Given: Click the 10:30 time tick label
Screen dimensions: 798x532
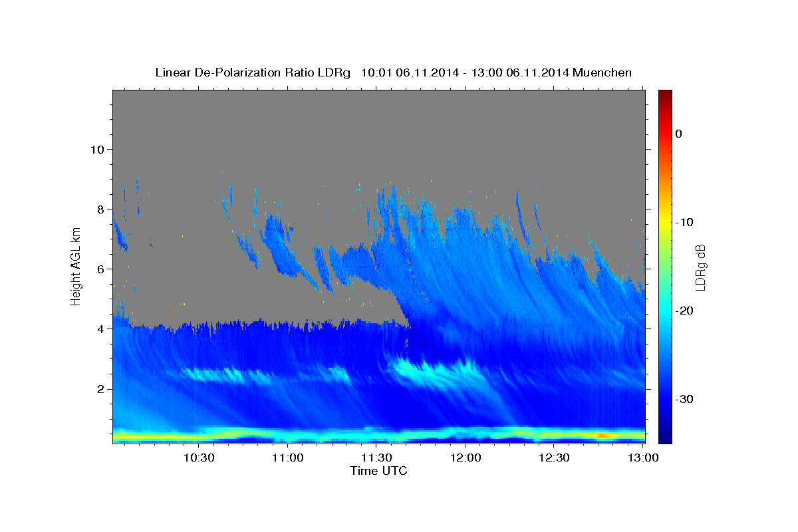Looking at the screenshot, I should (199, 458).
